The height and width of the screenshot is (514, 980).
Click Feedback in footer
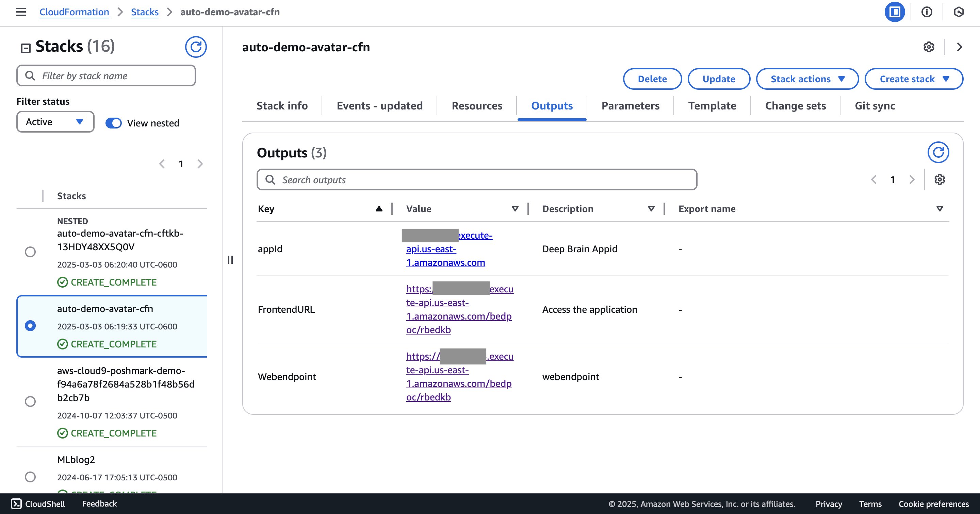pyautogui.click(x=99, y=504)
